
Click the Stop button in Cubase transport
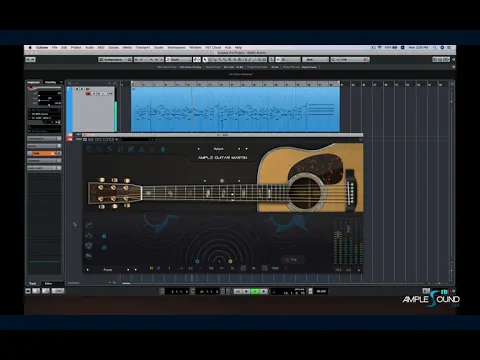click(246, 291)
